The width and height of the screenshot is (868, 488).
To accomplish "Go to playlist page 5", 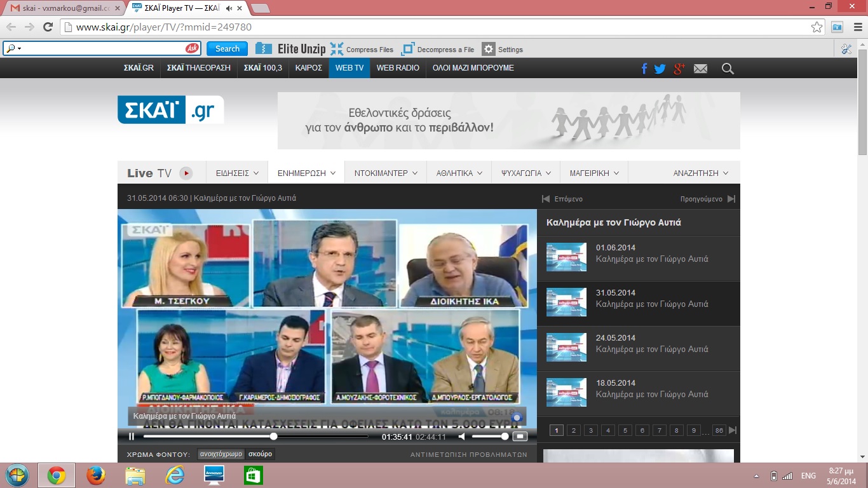I will [x=625, y=430].
